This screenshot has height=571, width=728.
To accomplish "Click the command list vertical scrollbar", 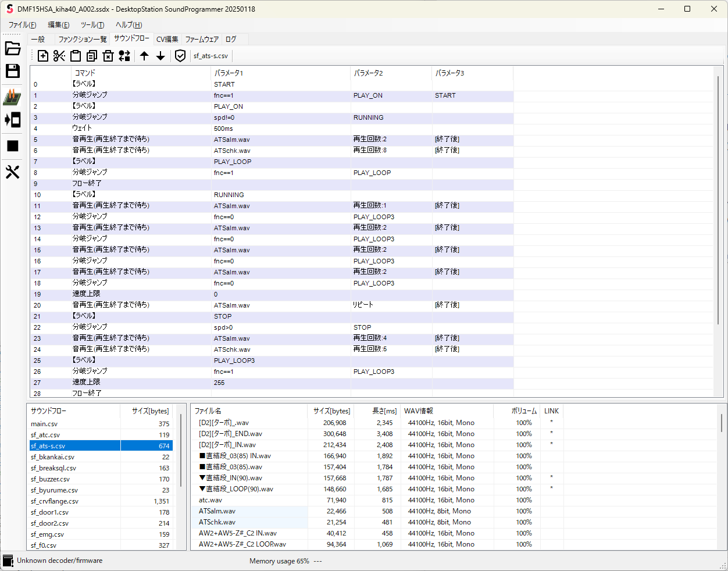I will point(719,198).
